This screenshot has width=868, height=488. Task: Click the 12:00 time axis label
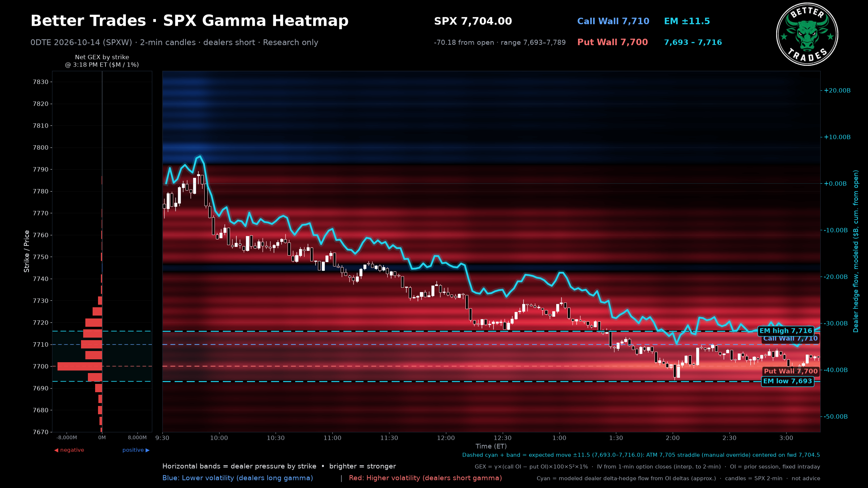coord(446,438)
